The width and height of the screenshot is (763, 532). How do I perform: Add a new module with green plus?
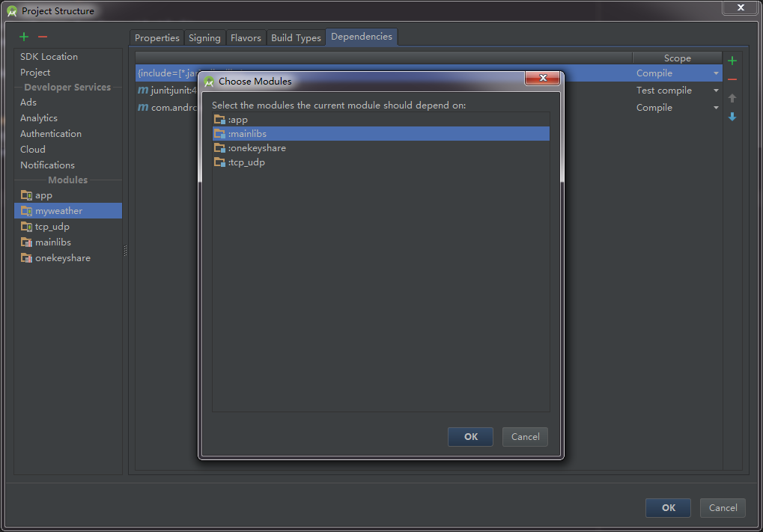coord(24,37)
